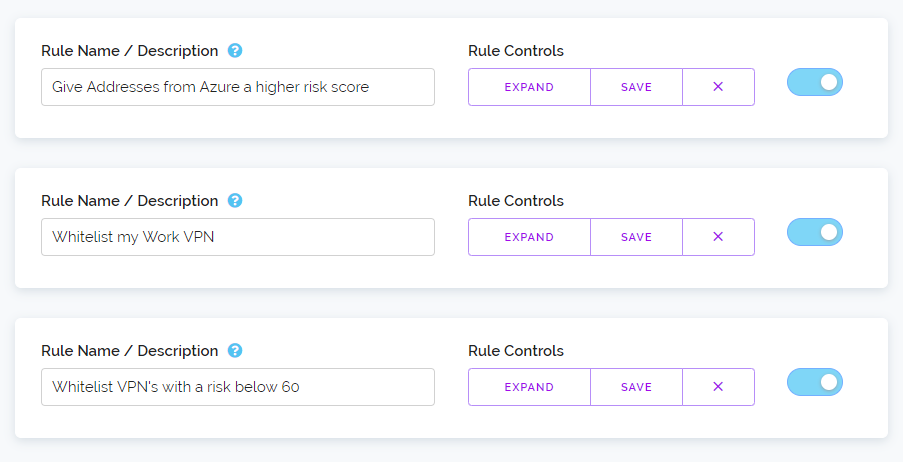This screenshot has height=462, width=903.
Task: Switch off the VPN's risk below 60 rule
Action: [815, 381]
